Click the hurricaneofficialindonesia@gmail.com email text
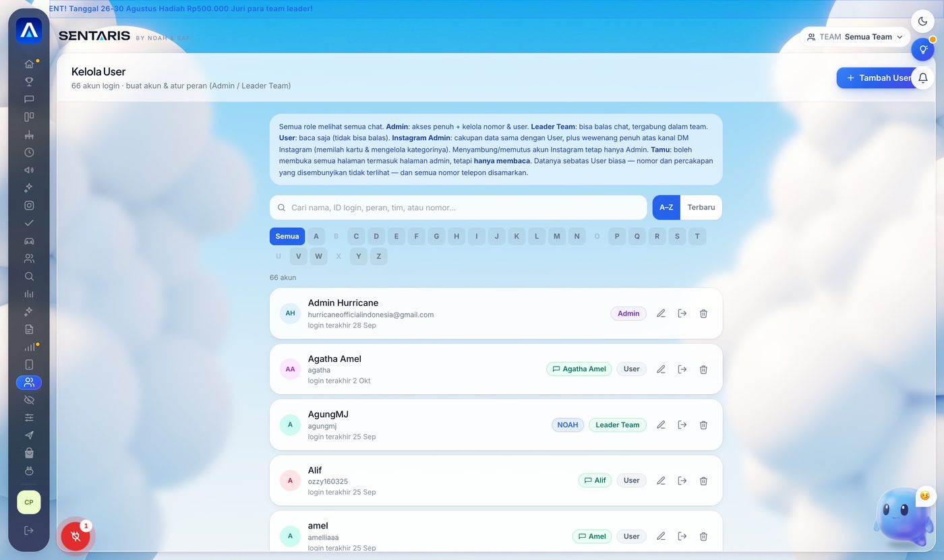This screenshot has height=560, width=944. tap(371, 315)
